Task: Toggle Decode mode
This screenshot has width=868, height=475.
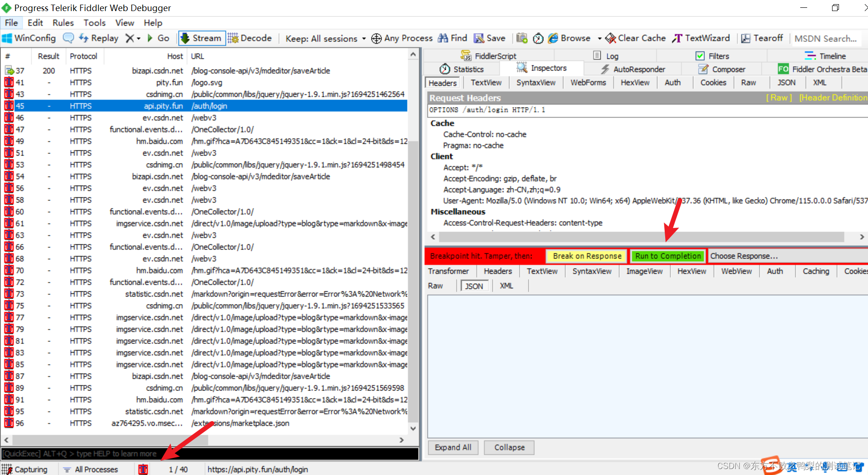Action: tap(250, 38)
